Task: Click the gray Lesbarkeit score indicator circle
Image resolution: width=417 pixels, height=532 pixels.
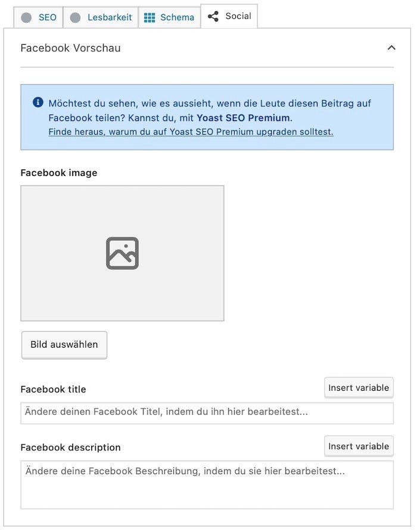Action: click(75, 18)
